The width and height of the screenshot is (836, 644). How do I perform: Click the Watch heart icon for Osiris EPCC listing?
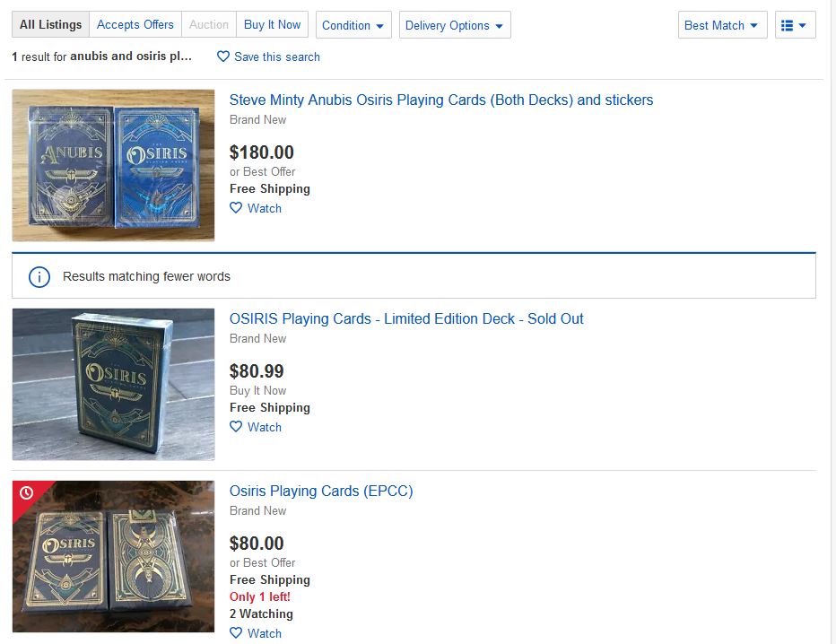click(x=236, y=633)
